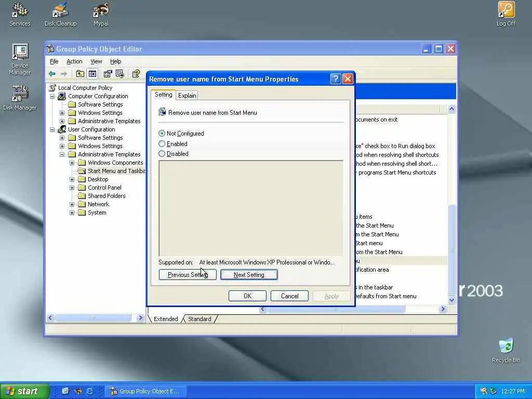Image resolution: width=532 pixels, height=399 pixels.
Task: Open the View menu
Action: [x=96, y=61]
